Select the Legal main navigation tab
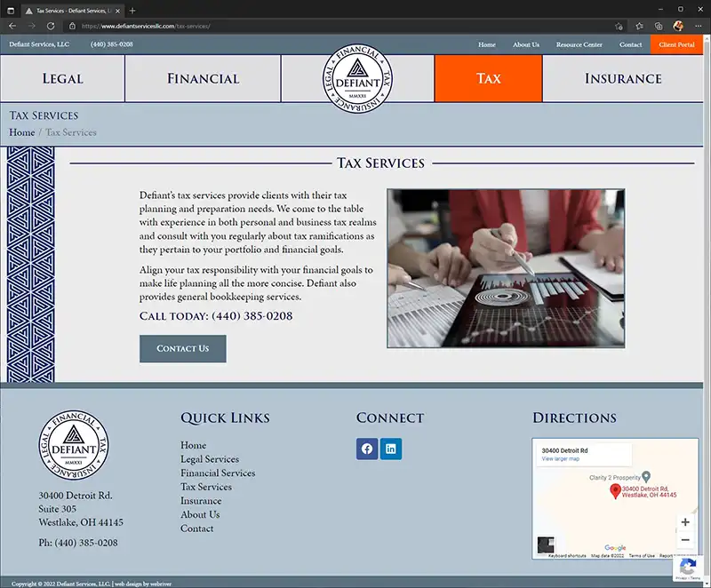This screenshot has width=711, height=588. pyautogui.click(x=62, y=79)
